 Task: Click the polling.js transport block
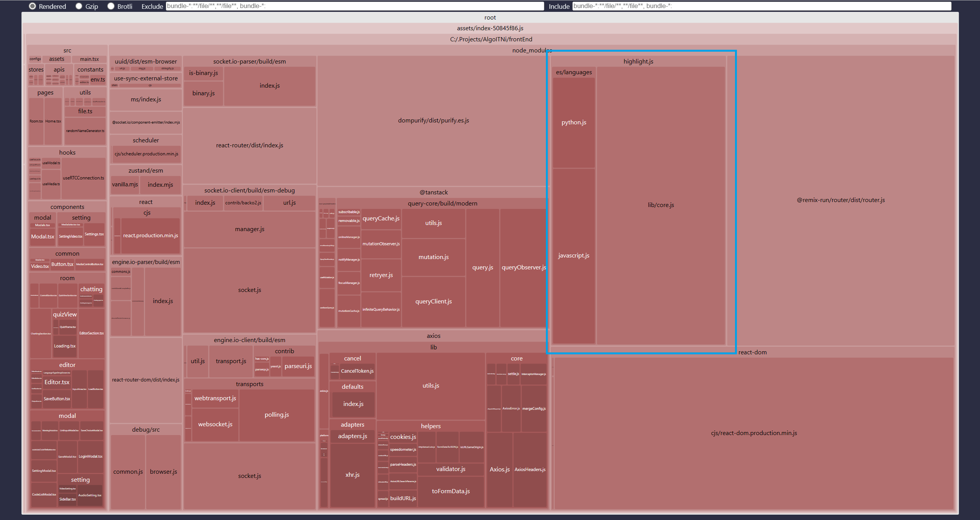[x=276, y=415]
